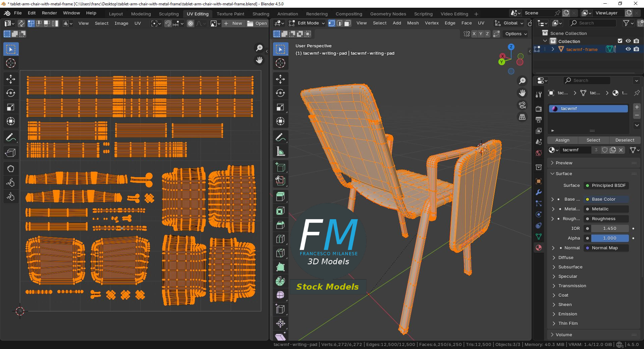Select the Poly Build tool
Screen dimensions: 644x349
coord(280,267)
